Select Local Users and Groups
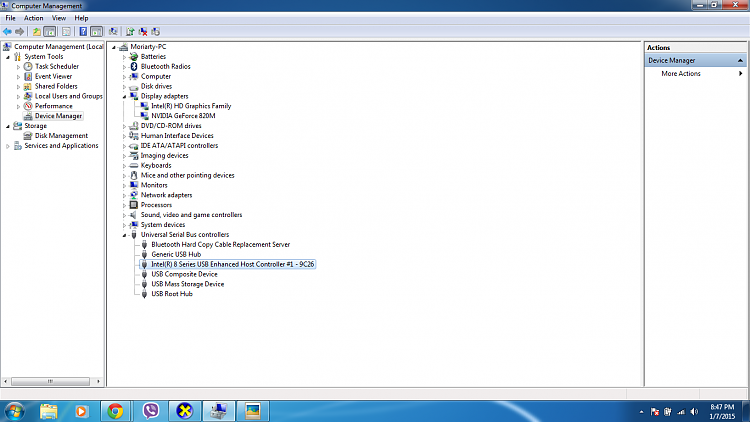750x422 pixels. [68, 96]
